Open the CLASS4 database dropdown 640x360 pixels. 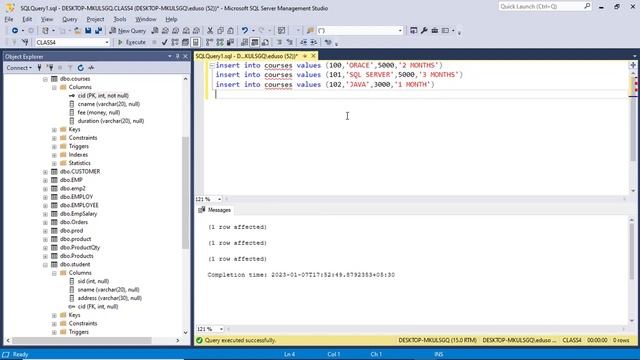click(107, 42)
